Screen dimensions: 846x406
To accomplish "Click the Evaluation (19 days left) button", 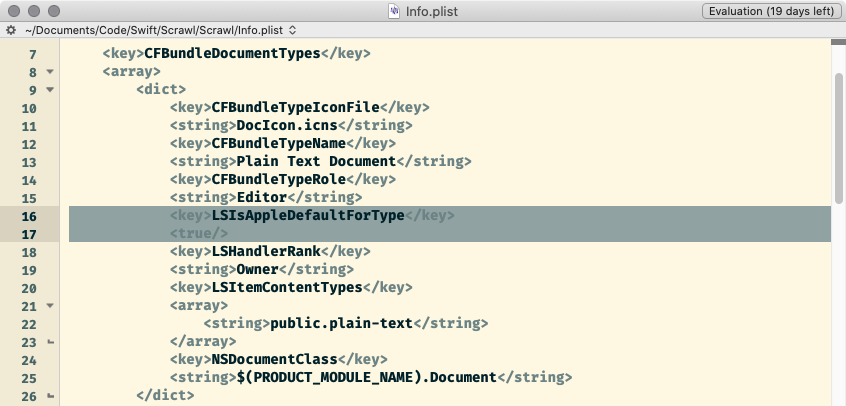I will pyautogui.click(x=770, y=11).
